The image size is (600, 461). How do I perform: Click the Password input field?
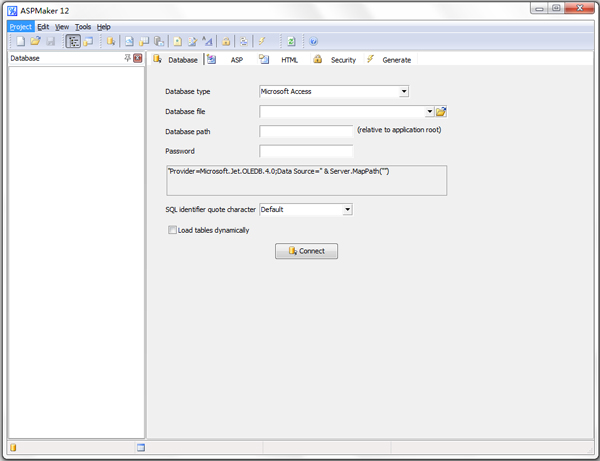pos(306,152)
